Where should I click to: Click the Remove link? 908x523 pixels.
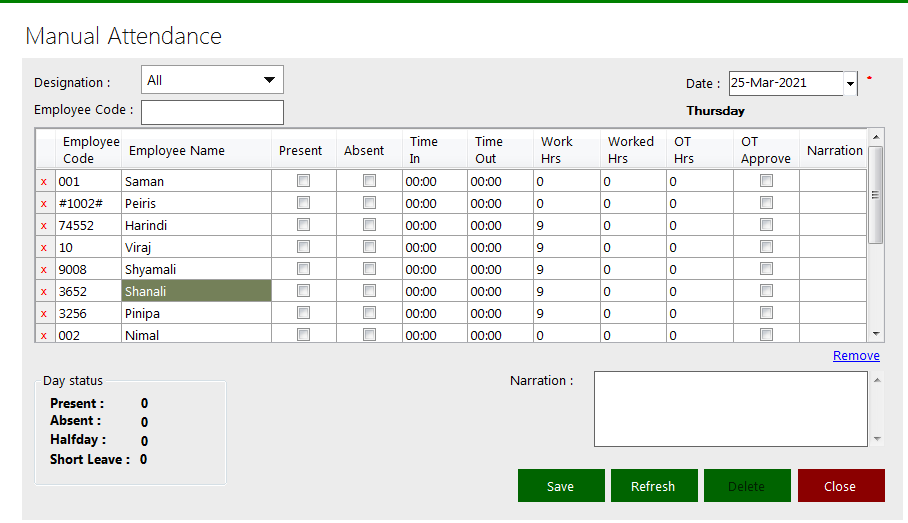coord(856,356)
